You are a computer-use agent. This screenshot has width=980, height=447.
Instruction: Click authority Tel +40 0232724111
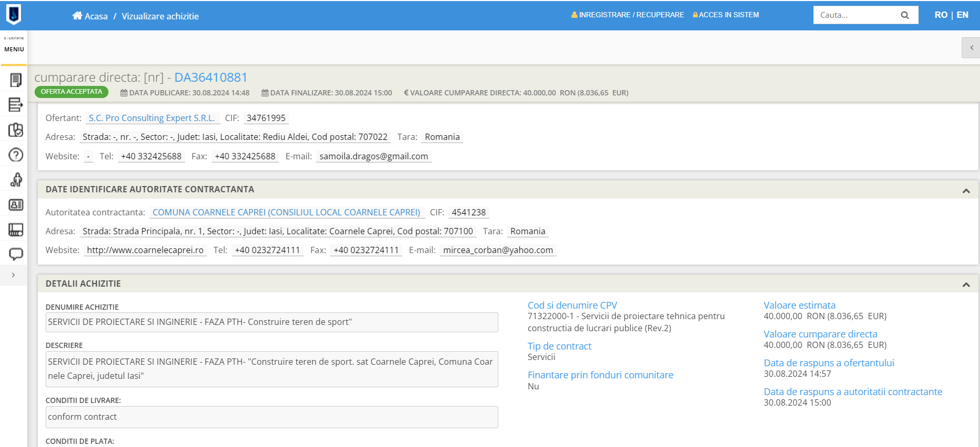pos(267,250)
